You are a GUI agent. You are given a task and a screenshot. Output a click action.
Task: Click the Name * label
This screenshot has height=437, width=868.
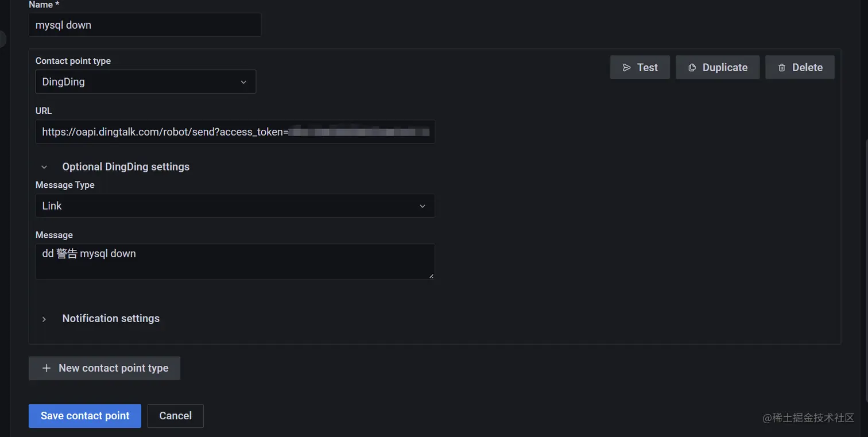pyautogui.click(x=45, y=5)
